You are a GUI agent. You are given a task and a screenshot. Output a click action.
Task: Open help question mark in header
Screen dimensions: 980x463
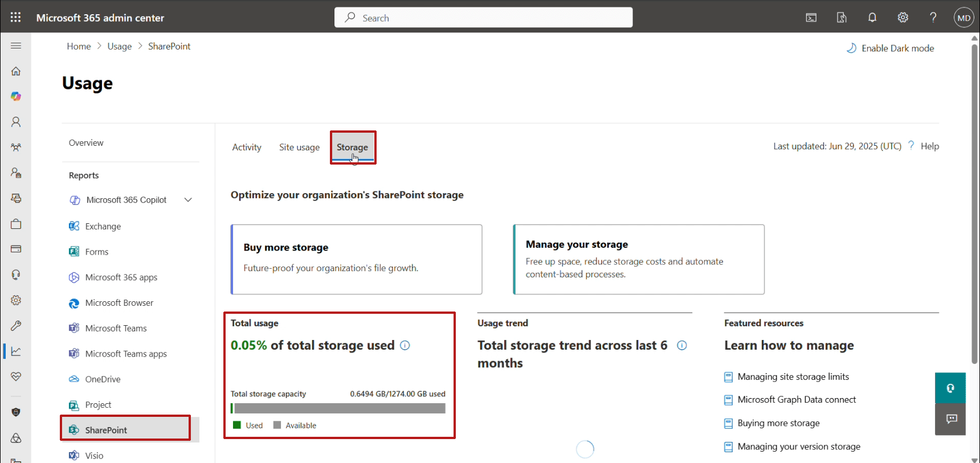933,18
